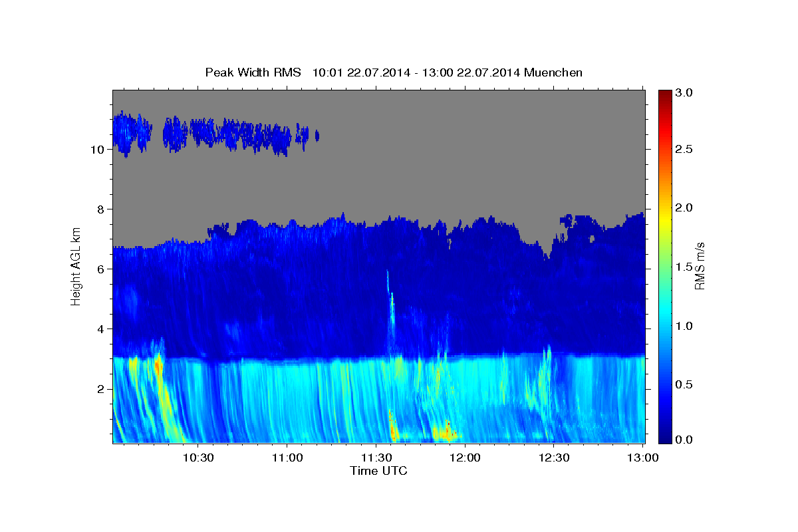Image resolution: width=798 pixels, height=532 pixels.
Task: Click the colorbar value 2.5
Action: click(x=685, y=150)
